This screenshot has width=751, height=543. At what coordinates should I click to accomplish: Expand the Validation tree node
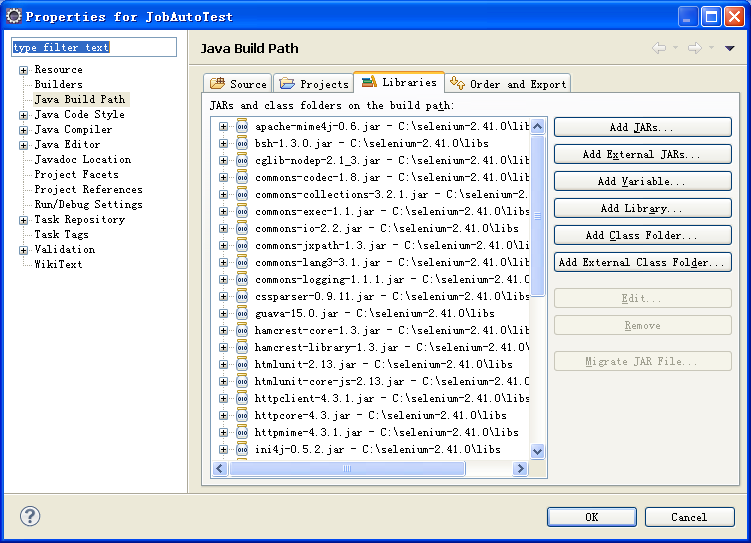23,250
